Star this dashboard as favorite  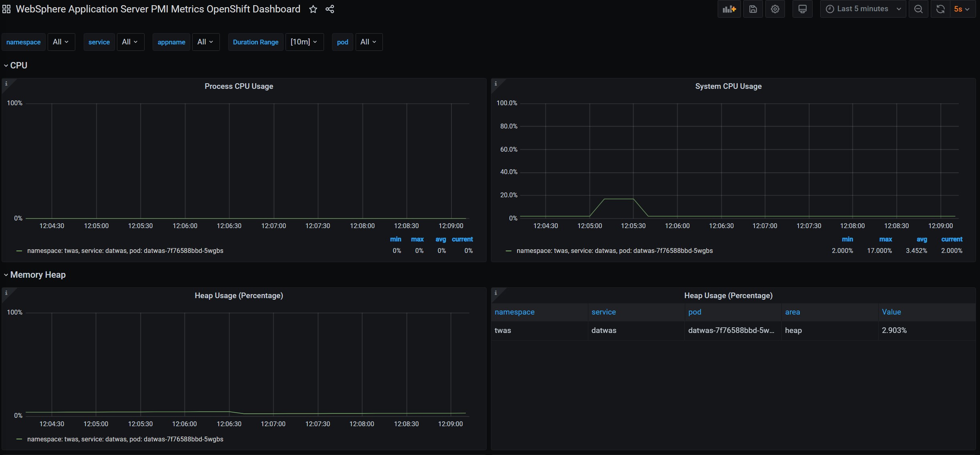(x=313, y=9)
